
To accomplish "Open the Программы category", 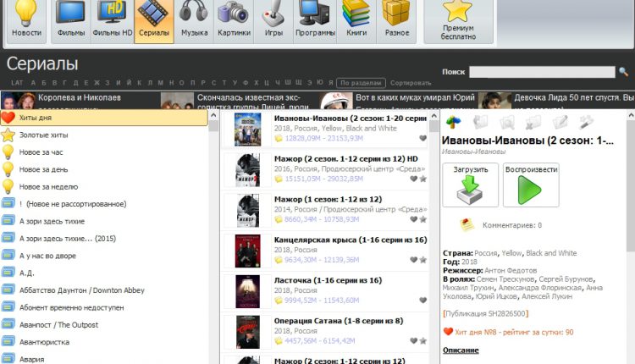I will pos(315,21).
